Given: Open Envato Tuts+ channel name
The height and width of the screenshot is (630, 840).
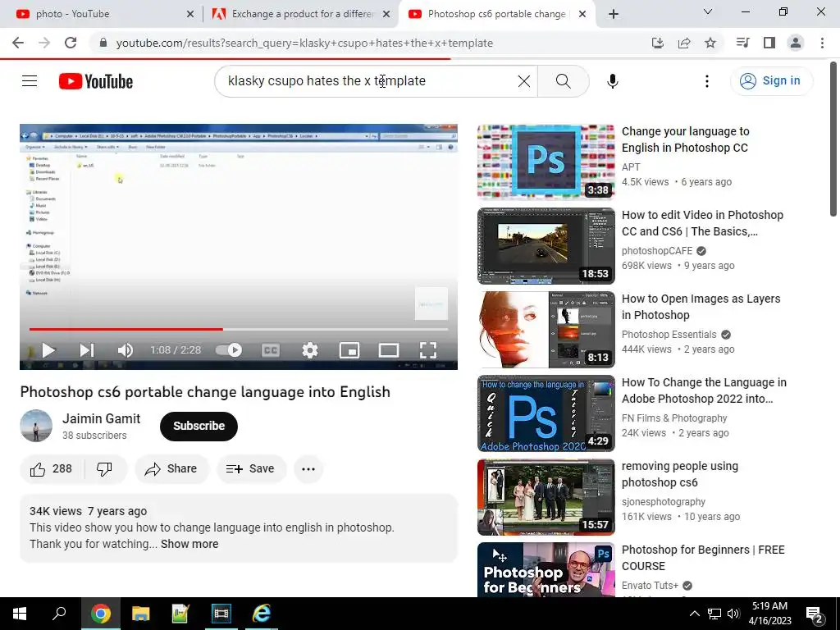Looking at the screenshot, I should 650,586.
